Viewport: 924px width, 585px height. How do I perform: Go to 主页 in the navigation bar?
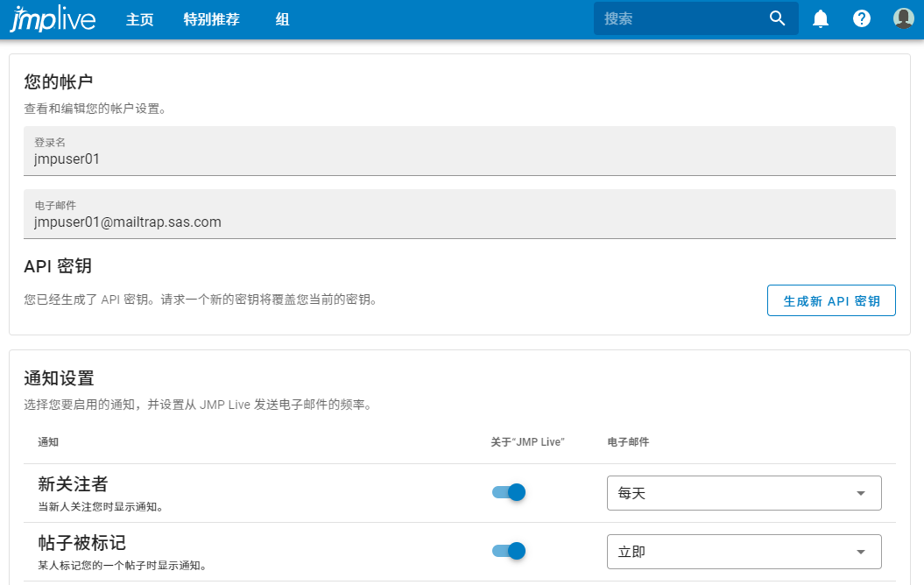139,18
